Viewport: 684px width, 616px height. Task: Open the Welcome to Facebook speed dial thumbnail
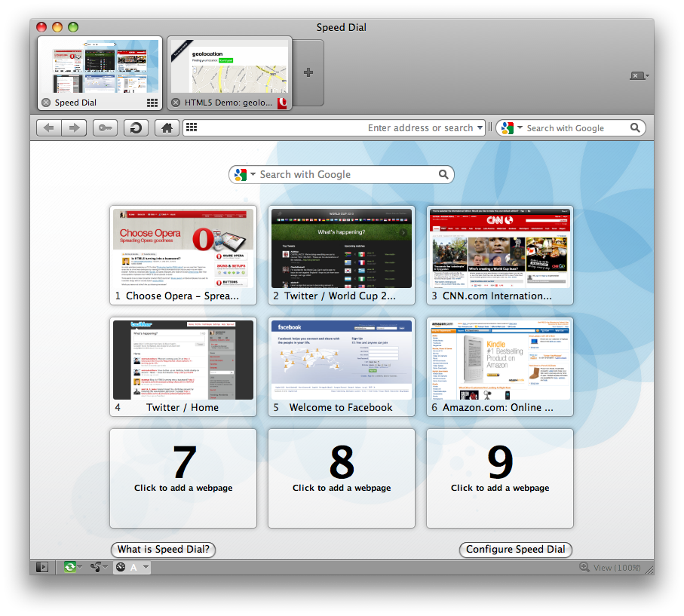[x=341, y=360]
